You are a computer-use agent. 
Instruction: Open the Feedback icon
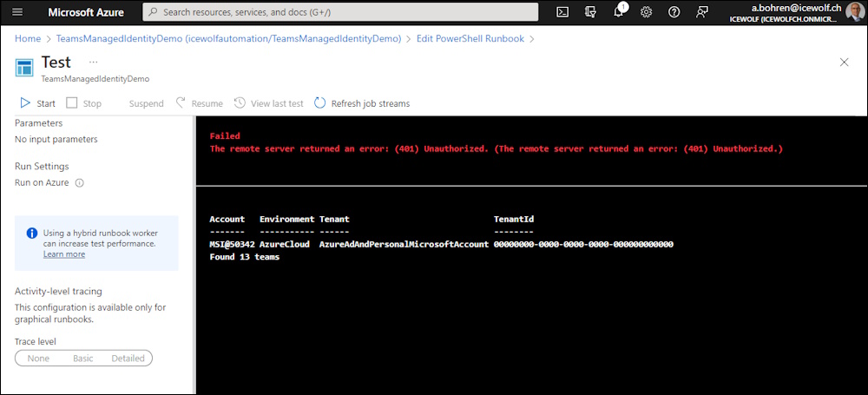[702, 12]
